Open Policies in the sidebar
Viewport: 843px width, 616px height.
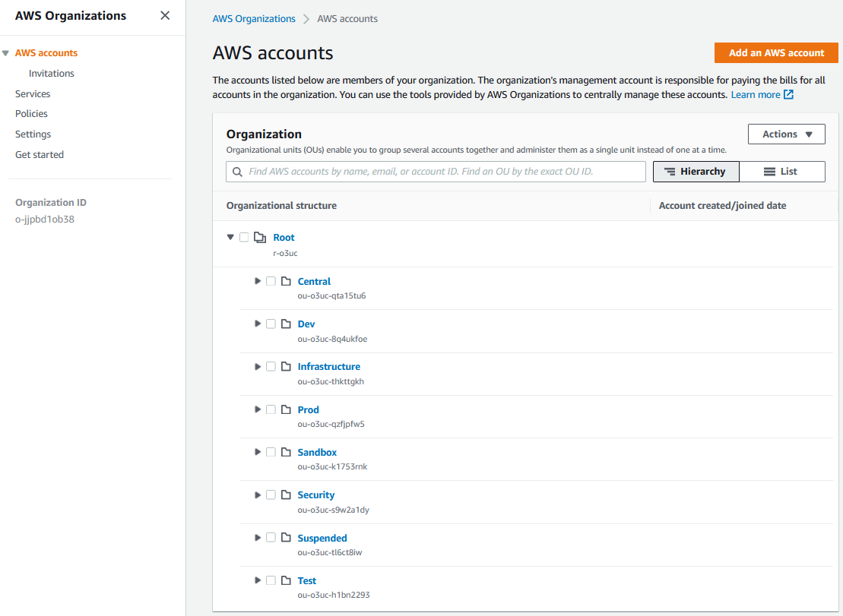click(31, 114)
